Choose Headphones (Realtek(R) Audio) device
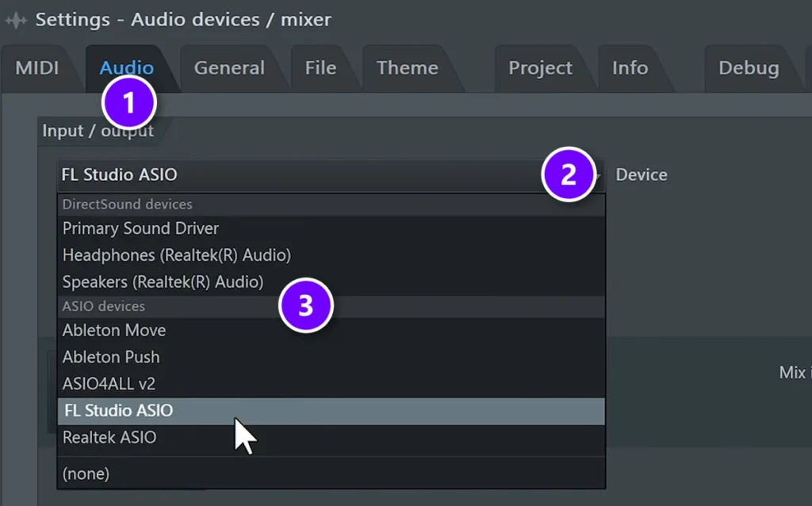This screenshot has width=812, height=506. click(331, 255)
